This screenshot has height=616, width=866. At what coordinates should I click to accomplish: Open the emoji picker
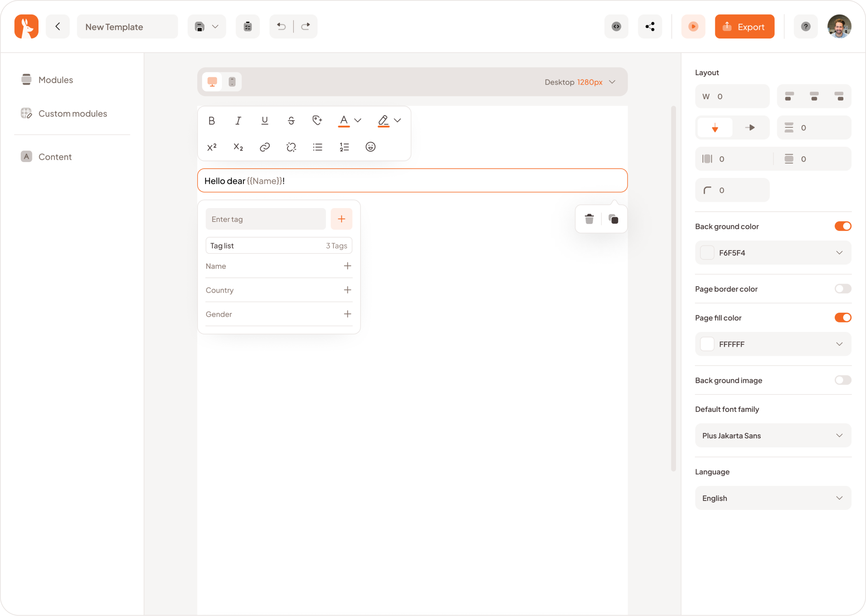[371, 147]
